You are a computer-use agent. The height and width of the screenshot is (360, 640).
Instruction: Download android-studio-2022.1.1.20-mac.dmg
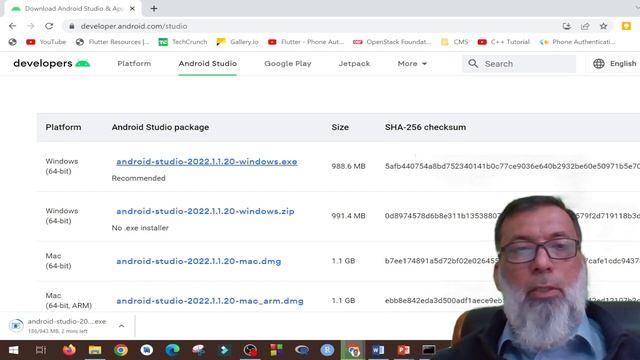(199, 261)
